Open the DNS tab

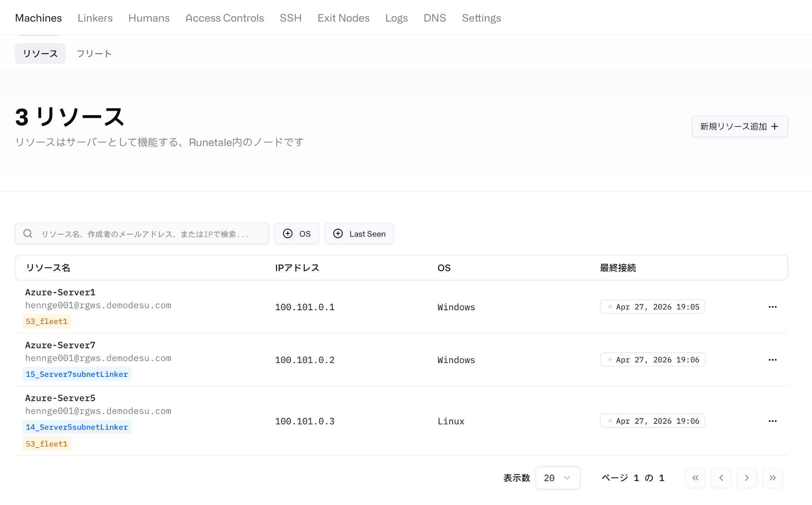(435, 18)
